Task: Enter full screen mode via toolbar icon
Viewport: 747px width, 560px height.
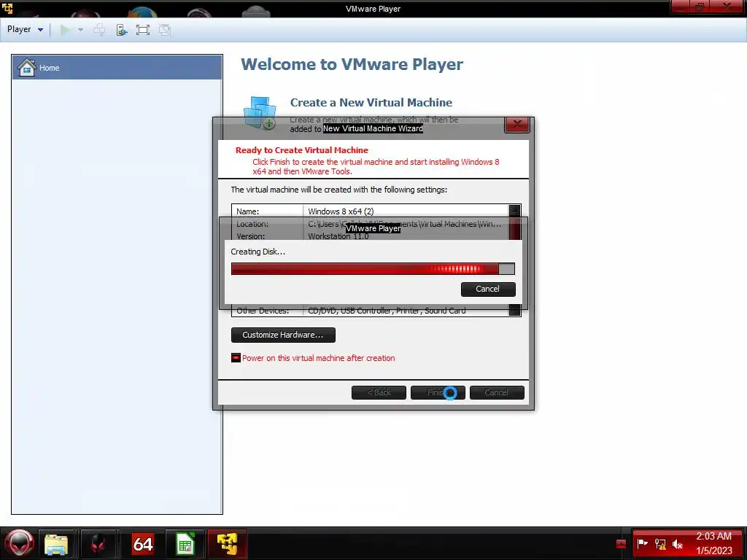Action: tap(143, 30)
